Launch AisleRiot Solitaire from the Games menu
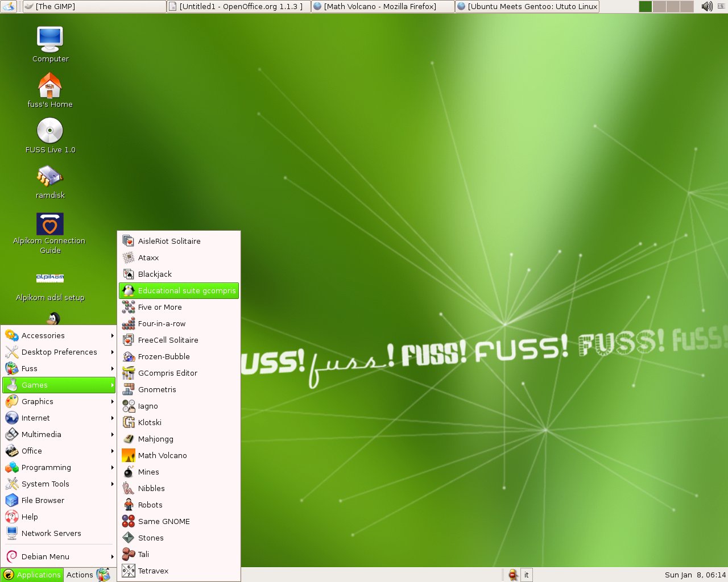The image size is (728, 582). 179,241
